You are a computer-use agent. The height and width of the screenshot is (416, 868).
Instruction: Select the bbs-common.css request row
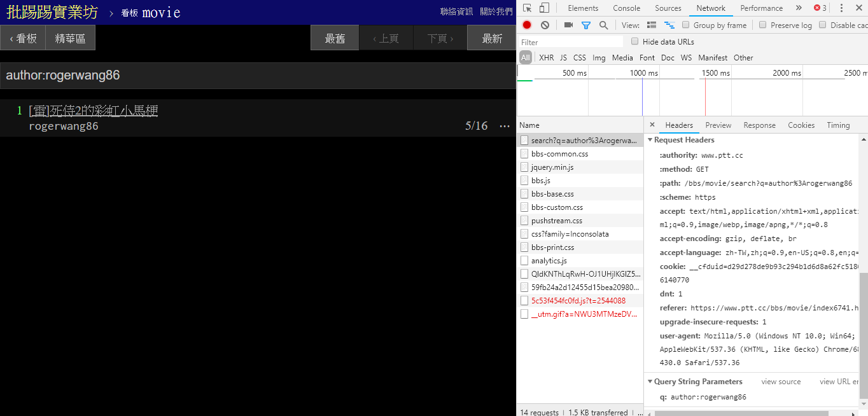(x=580, y=154)
